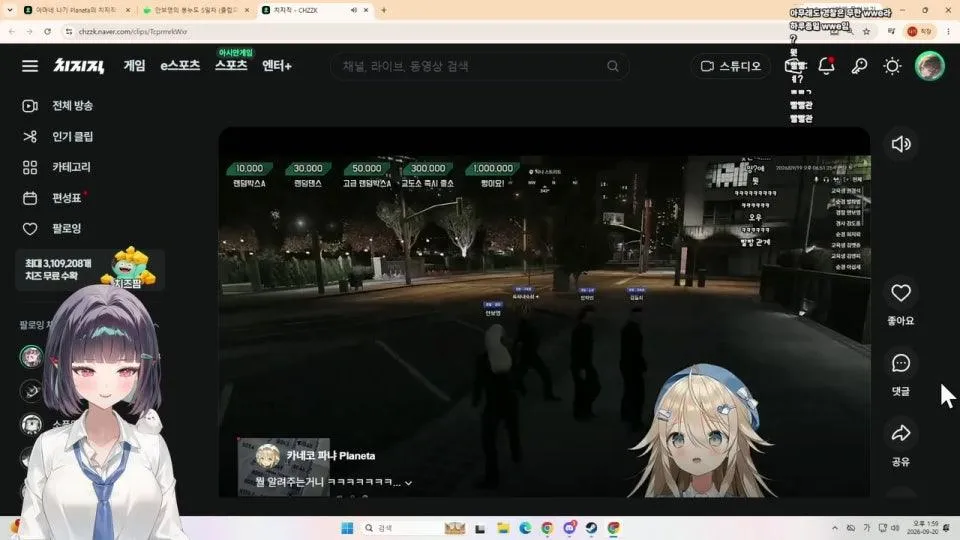Open the notifications bell
960x540 pixels.
coord(827,66)
